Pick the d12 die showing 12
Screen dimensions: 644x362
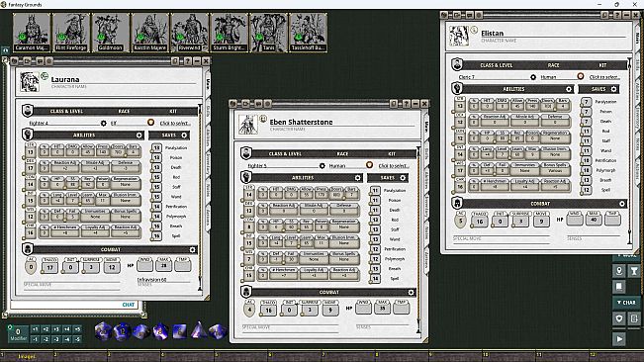point(122,331)
